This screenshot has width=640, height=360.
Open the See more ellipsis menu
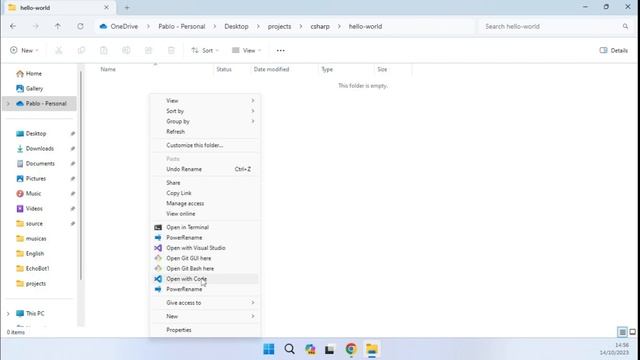[x=280, y=50]
